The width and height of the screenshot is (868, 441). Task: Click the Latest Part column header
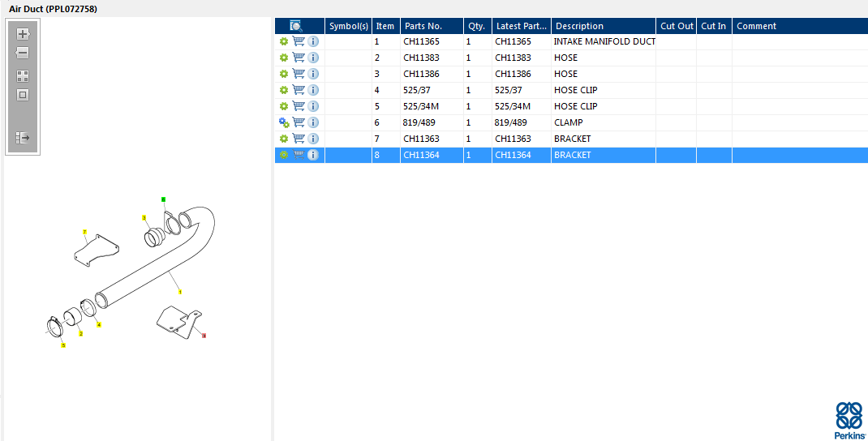pos(522,26)
